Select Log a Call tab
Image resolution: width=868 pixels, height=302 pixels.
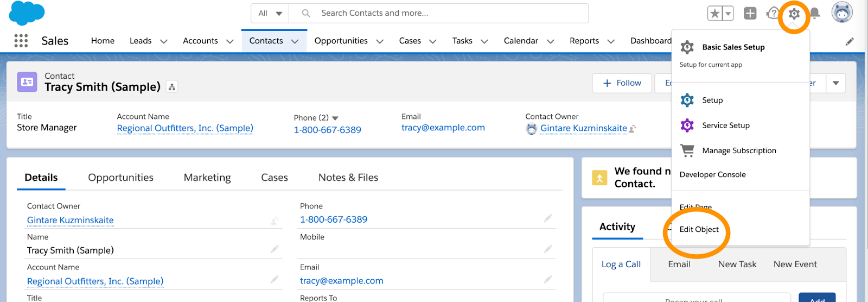coord(621,265)
